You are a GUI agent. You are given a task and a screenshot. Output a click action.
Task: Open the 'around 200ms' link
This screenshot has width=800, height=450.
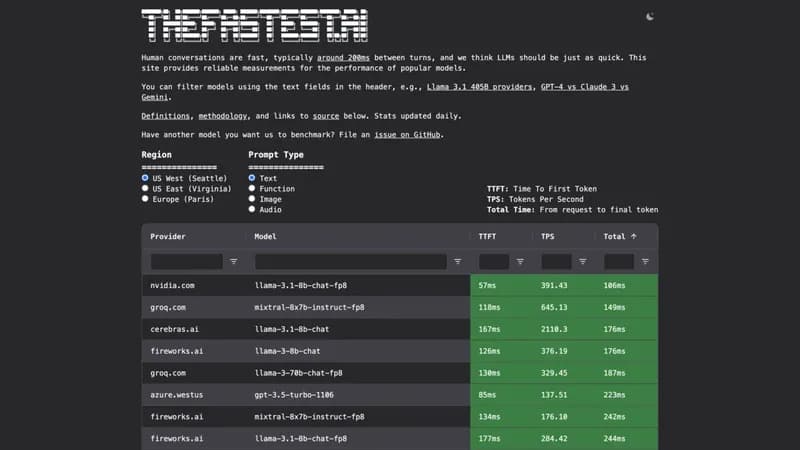click(x=343, y=58)
